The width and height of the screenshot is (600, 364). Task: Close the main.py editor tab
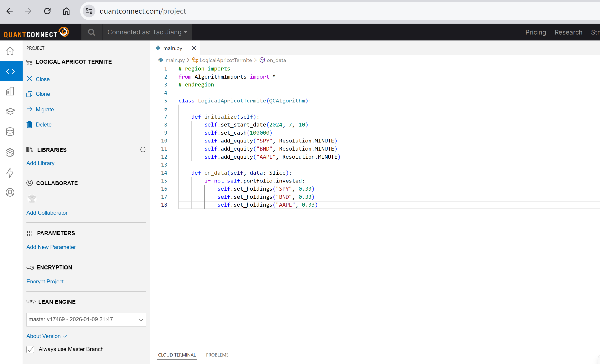coord(194,48)
